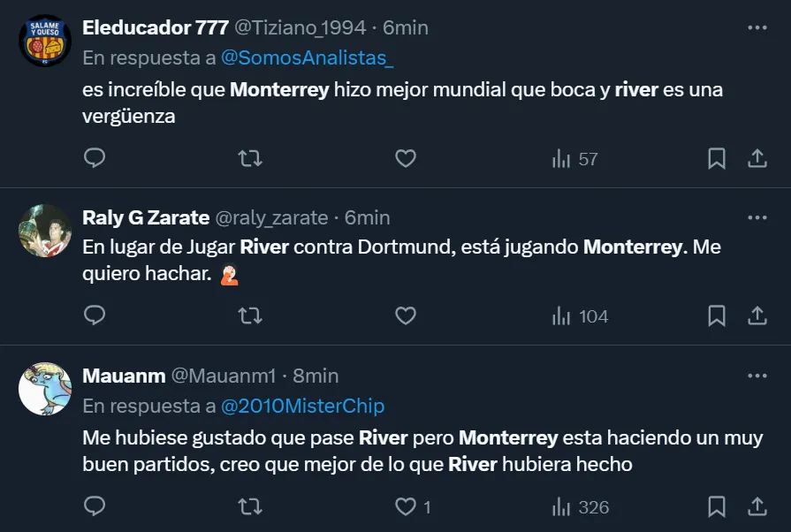The image size is (791, 532).
Task: Open Mauanm's profile avatar
Action: coord(45,389)
